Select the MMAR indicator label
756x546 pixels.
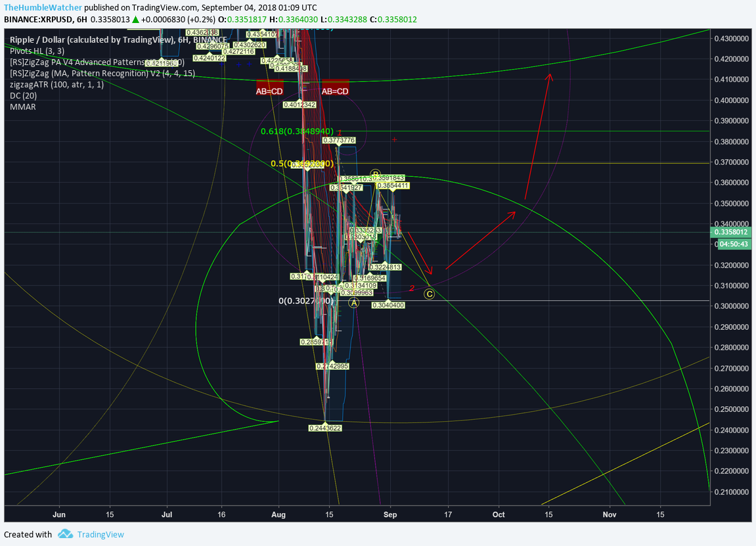coord(23,106)
